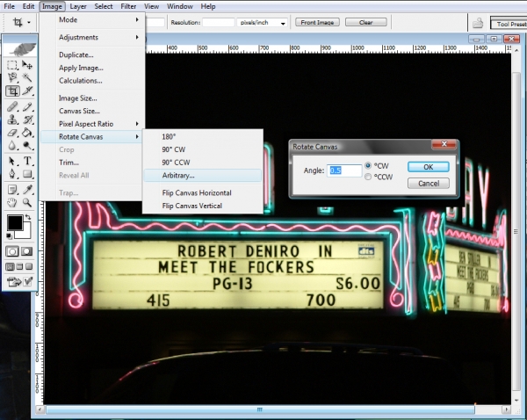Screen dimensions: 527x420
Task: Select the Hand tool
Action: [12, 202]
